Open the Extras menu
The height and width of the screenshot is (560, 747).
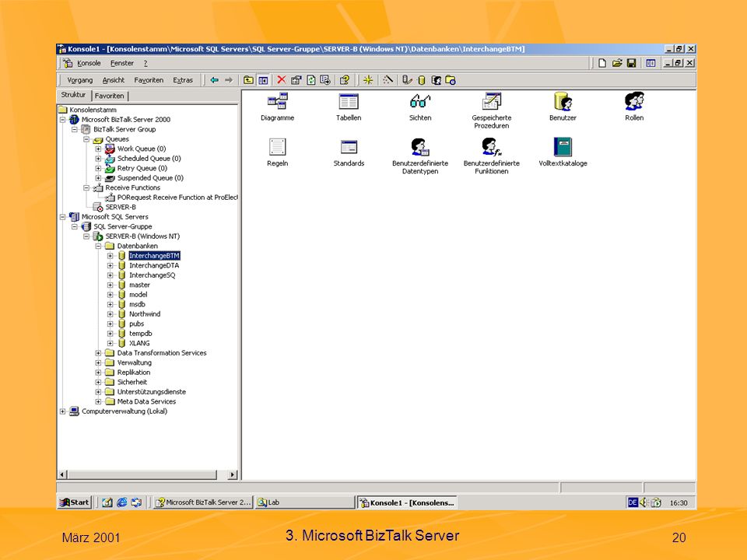[x=183, y=80]
